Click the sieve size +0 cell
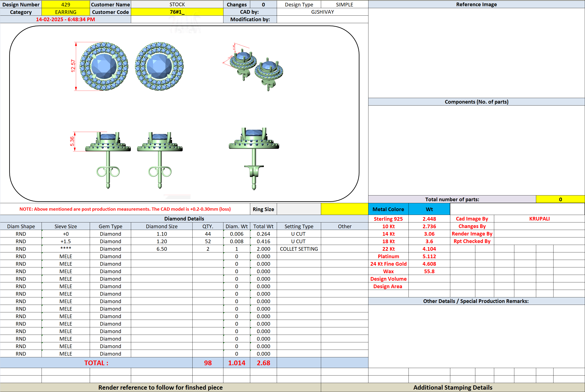The image size is (585, 392). (x=66, y=234)
